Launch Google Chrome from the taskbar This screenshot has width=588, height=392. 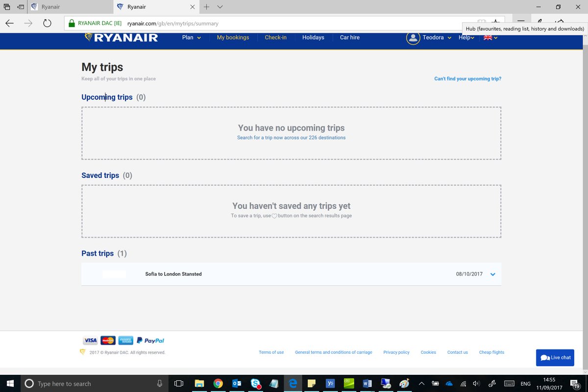tap(218, 384)
